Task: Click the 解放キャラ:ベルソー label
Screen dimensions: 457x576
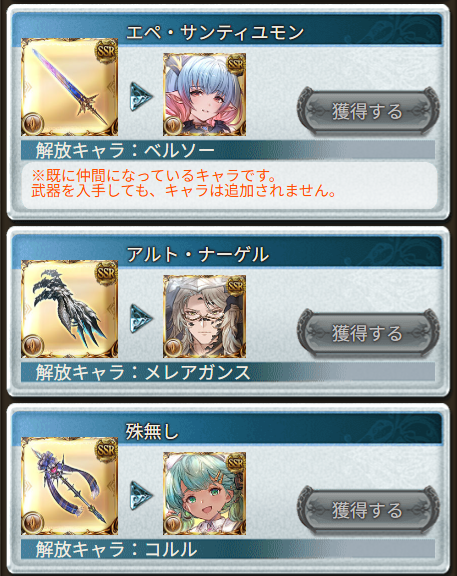Action: click(x=125, y=150)
